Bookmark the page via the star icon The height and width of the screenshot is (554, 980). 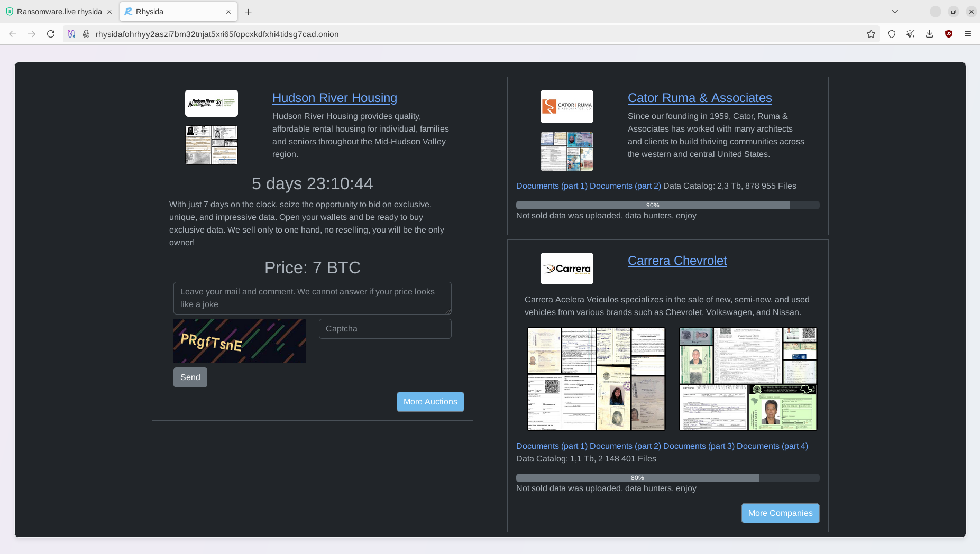click(x=871, y=34)
